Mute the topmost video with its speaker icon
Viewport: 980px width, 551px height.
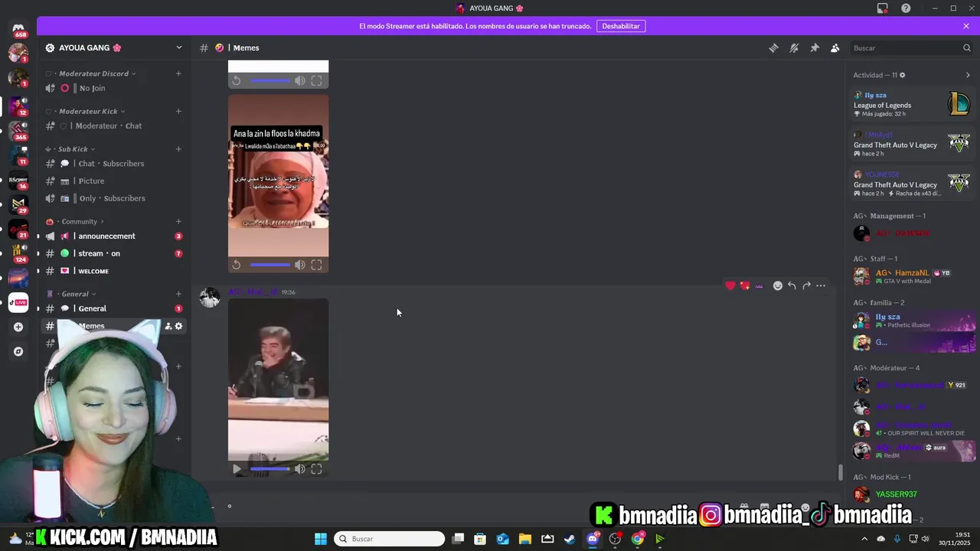(300, 80)
